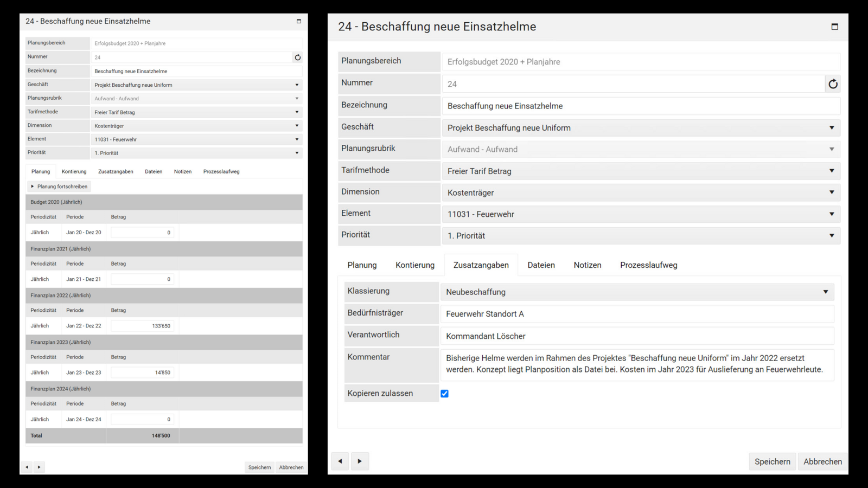868x488 pixels.
Task: Click Abbrechen button in left dialog
Action: point(291,467)
